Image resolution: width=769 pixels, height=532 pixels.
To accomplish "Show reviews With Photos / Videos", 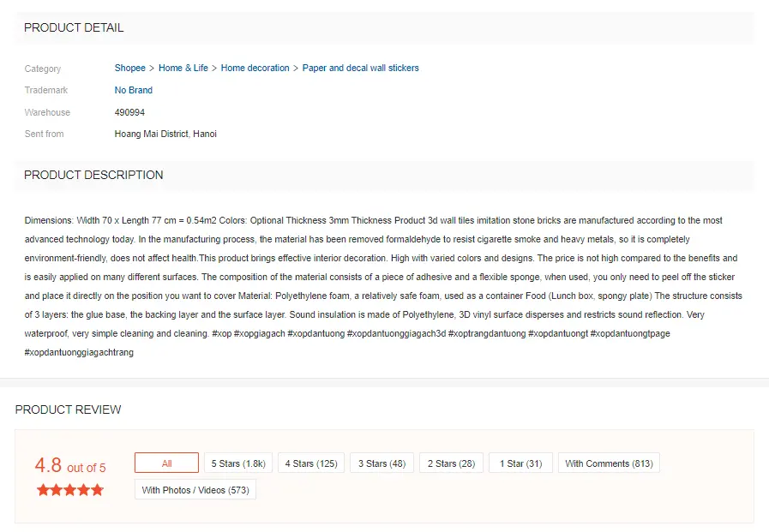I will click(x=195, y=490).
